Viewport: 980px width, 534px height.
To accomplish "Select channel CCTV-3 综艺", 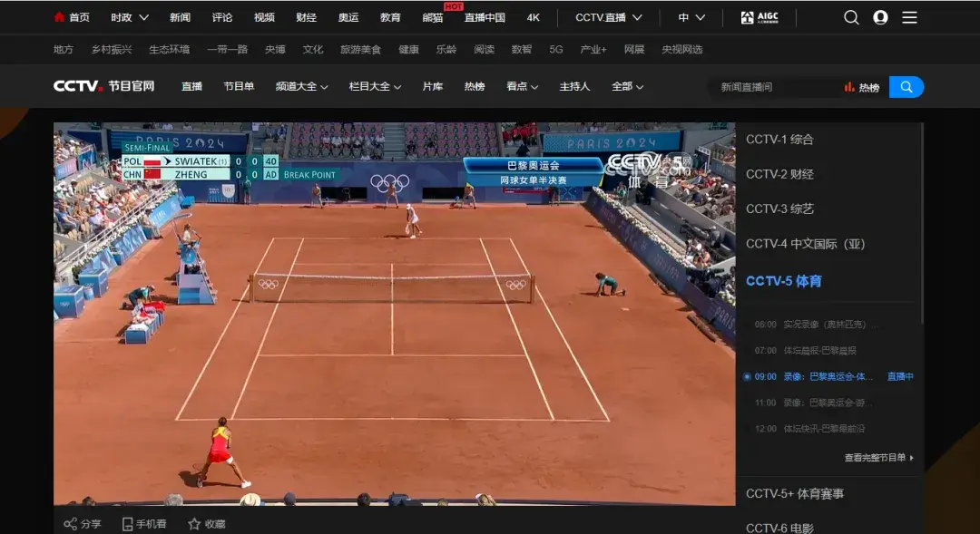I will (x=779, y=209).
